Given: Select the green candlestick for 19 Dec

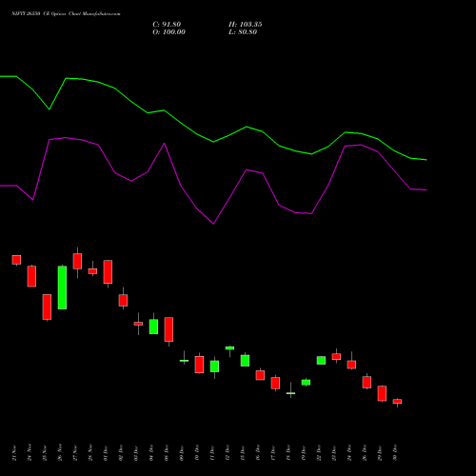Looking at the screenshot, I should pos(306,383).
